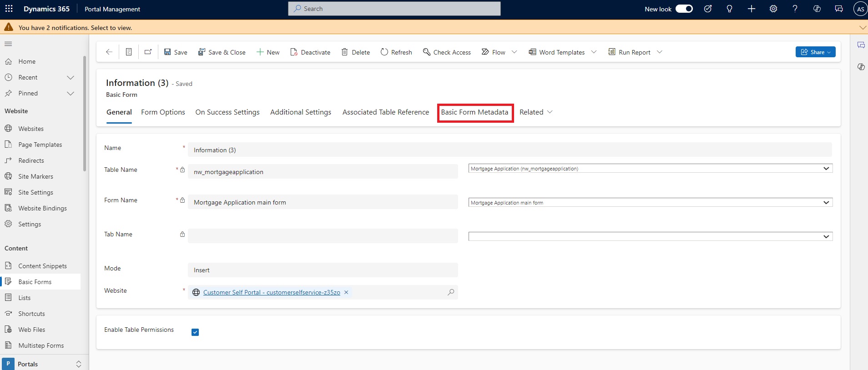
Task: Open record in new window icon
Action: [x=148, y=52]
